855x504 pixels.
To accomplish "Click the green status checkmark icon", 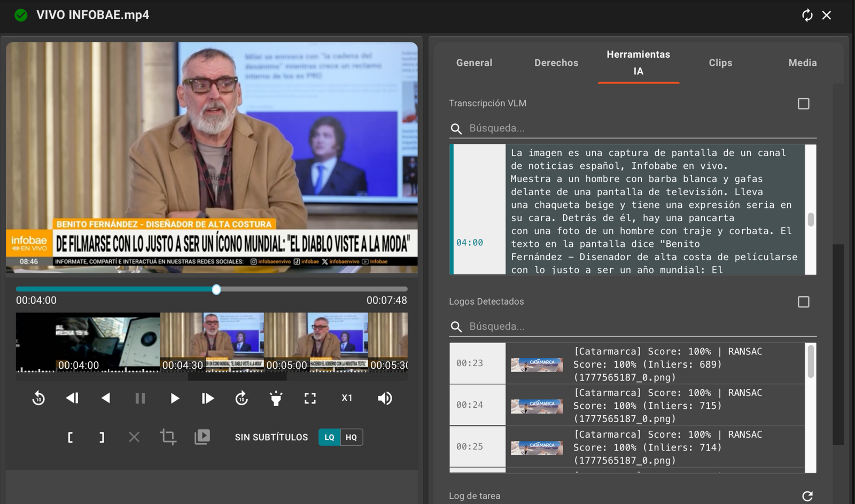I will [21, 15].
